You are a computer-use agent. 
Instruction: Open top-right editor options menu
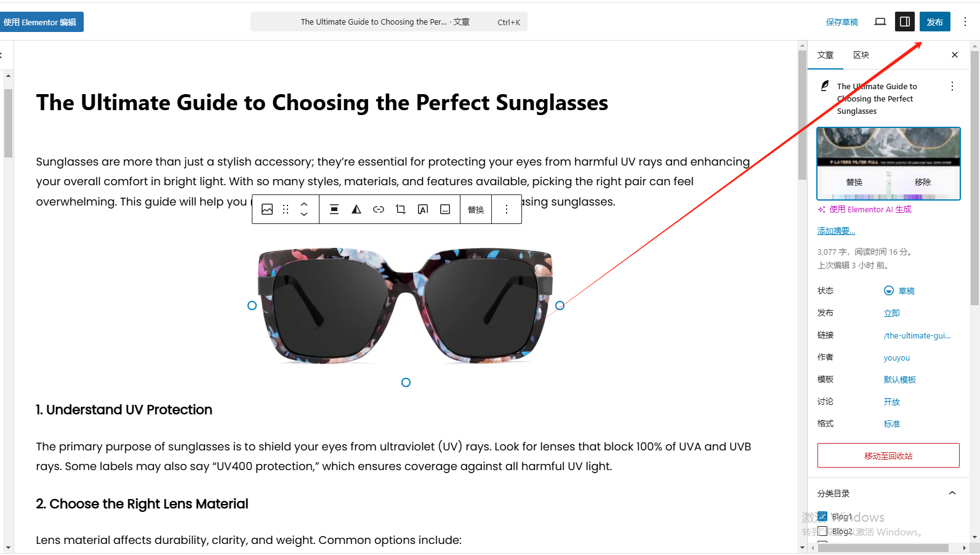(965, 22)
